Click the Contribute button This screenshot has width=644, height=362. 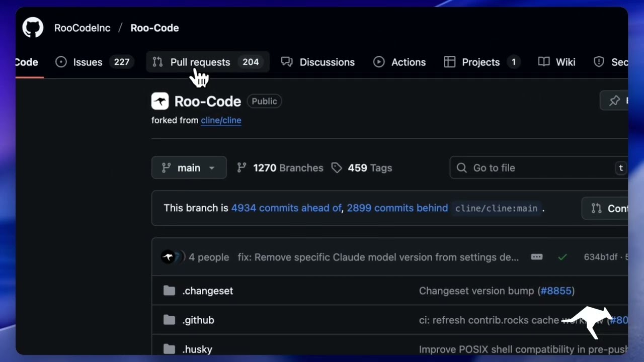[605, 208]
